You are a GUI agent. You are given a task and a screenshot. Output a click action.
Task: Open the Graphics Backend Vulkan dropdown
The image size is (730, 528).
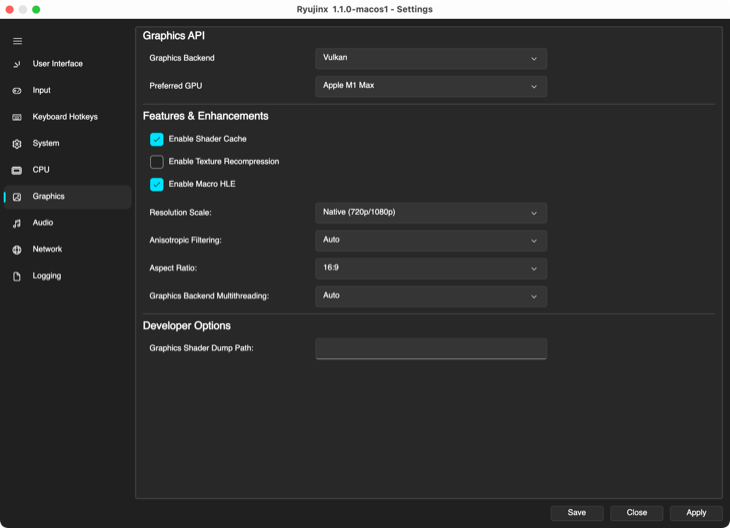tap(430, 59)
